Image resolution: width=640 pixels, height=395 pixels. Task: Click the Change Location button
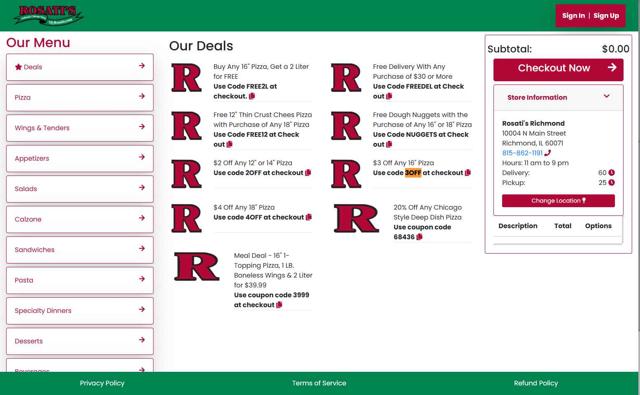(558, 201)
